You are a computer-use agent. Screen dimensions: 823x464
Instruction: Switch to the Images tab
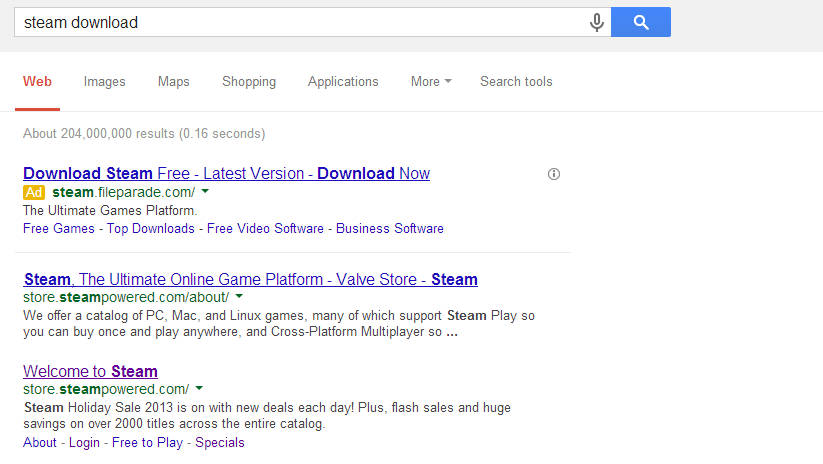click(104, 82)
